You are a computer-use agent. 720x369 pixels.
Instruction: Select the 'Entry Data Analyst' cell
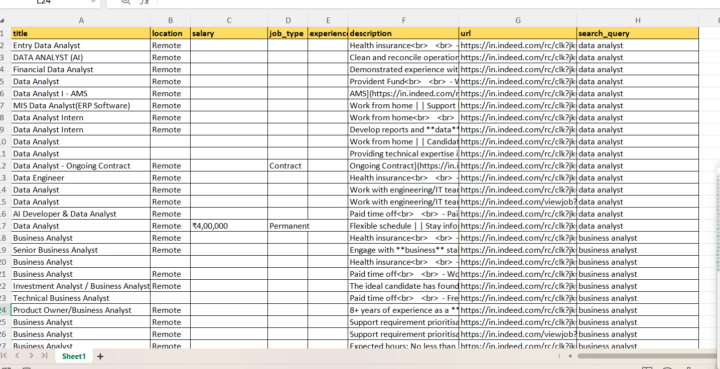click(81, 45)
